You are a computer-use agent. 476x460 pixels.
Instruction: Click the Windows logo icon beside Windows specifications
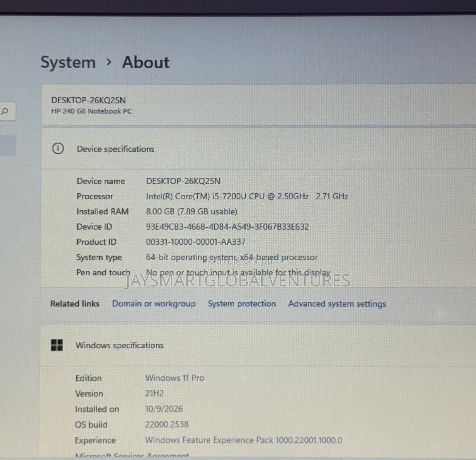(x=57, y=345)
